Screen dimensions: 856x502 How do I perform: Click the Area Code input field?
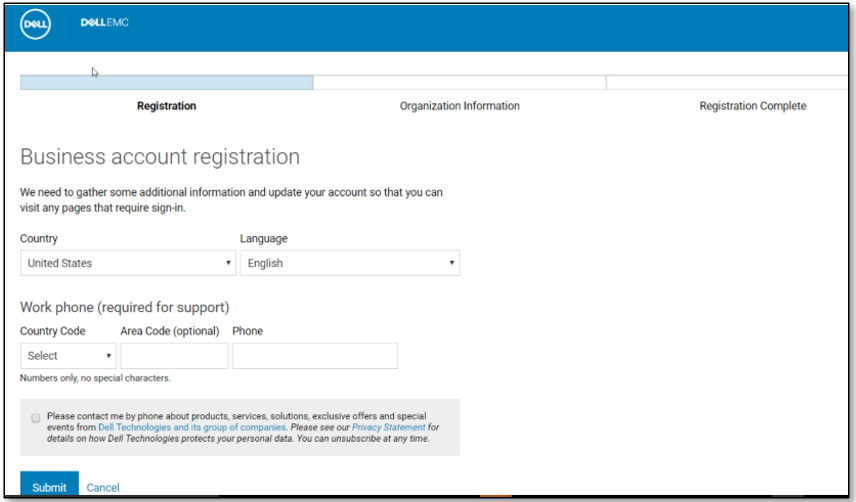174,356
